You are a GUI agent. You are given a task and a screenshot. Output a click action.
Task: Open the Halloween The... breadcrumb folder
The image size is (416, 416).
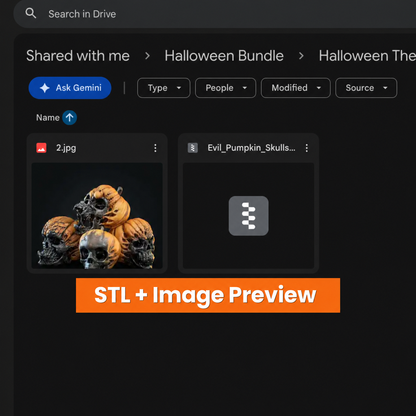367,56
